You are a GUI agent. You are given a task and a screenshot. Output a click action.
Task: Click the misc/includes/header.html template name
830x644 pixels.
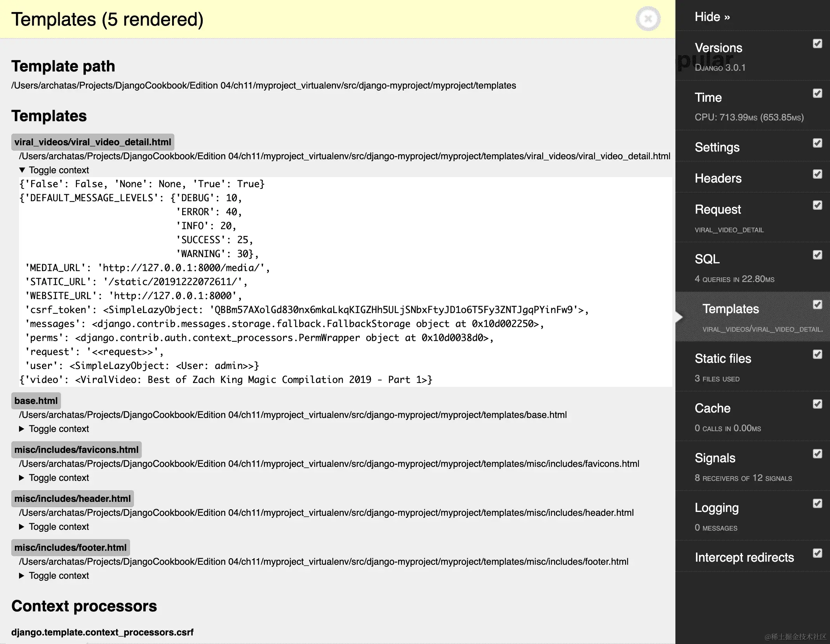[x=72, y=499]
